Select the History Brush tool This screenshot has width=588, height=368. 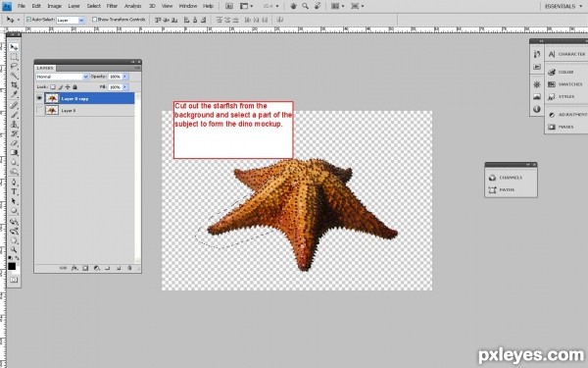(x=14, y=133)
